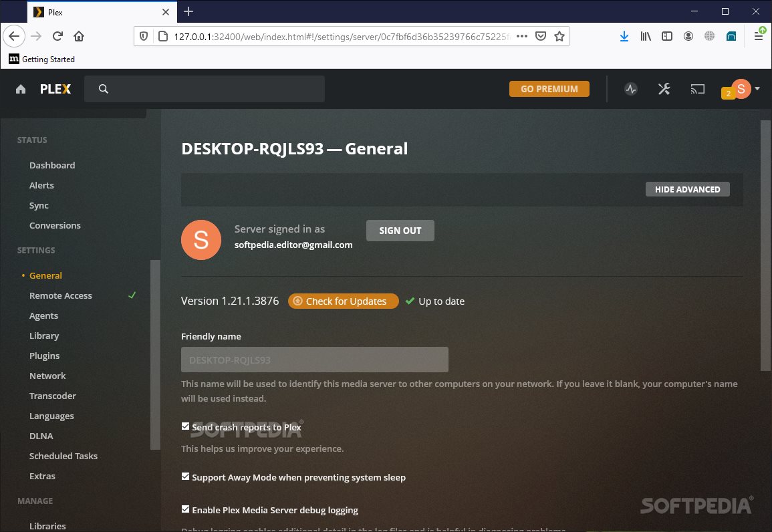Open page actions three-dots menu
The width and height of the screenshot is (772, 532).
522,36
